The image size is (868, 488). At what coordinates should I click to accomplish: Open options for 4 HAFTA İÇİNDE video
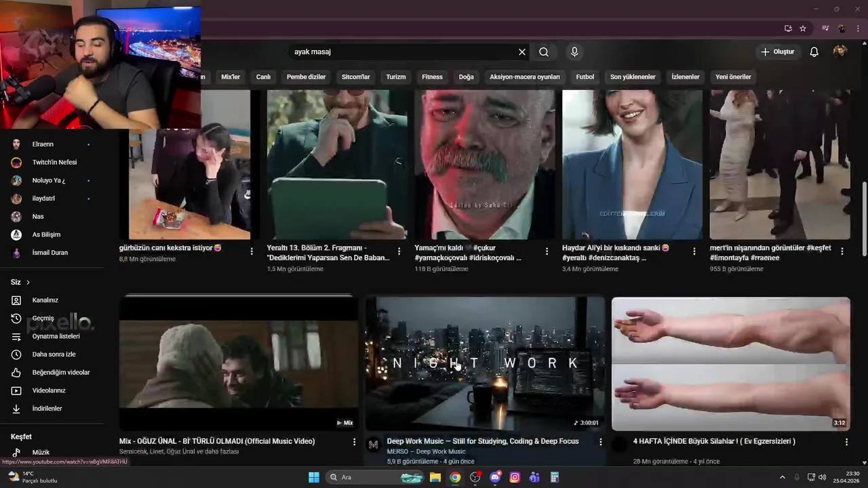(846, 442)
